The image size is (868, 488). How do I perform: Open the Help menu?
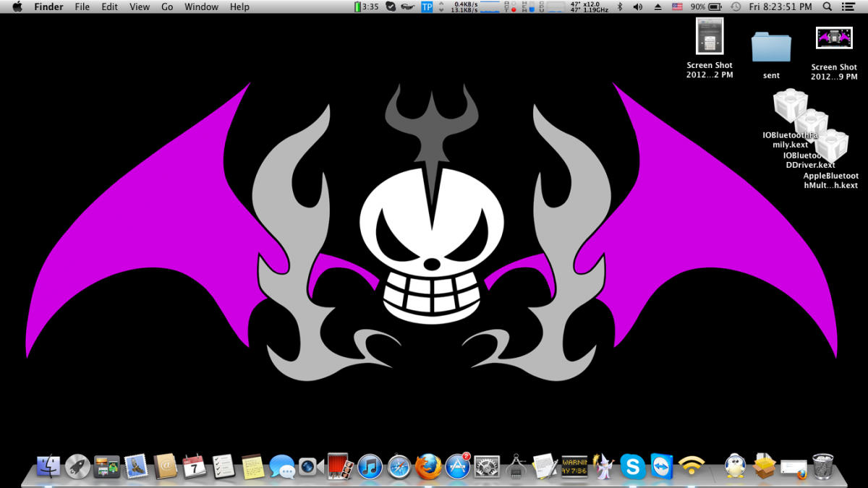click(239, 7)
